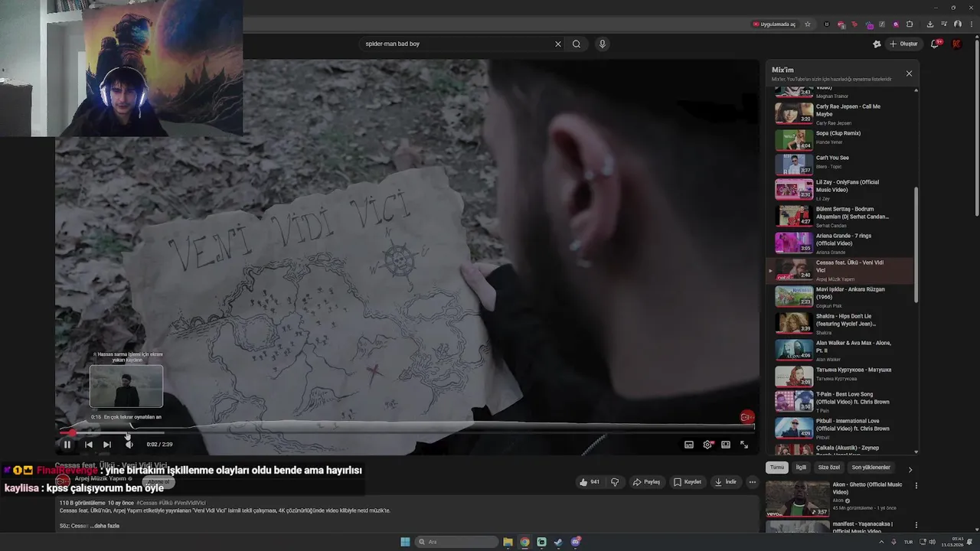Open YouTube notifications bell
Viewport: 980px width, 551px height.
pyautogui.click(x=935, y=44)
